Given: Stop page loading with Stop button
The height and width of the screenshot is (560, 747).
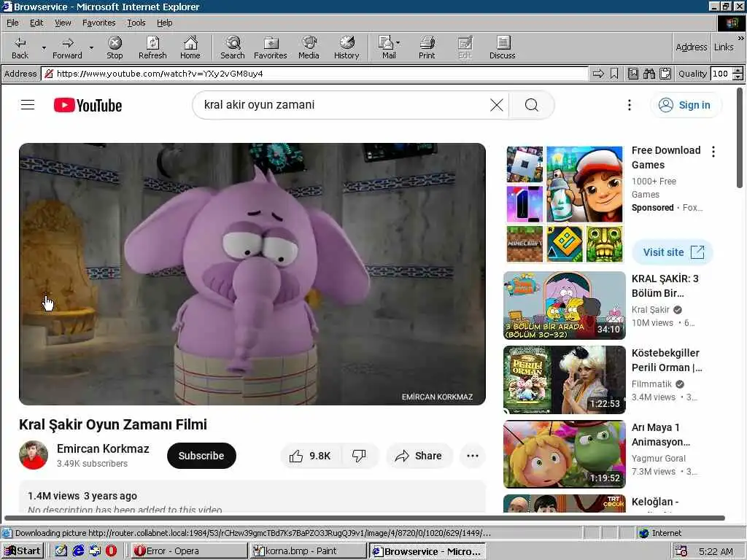Looking at the screenshot, I should click(x=115, y=47).
